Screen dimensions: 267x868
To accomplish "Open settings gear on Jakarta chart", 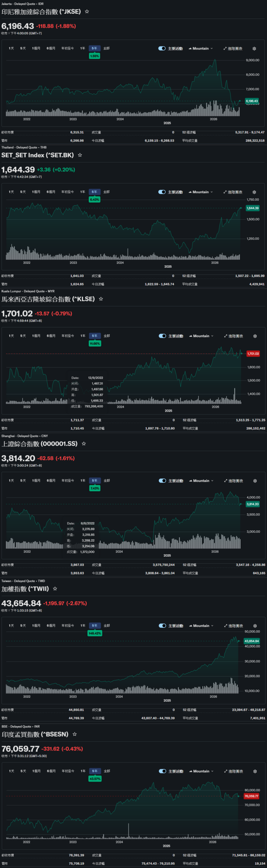I will 254,48.
